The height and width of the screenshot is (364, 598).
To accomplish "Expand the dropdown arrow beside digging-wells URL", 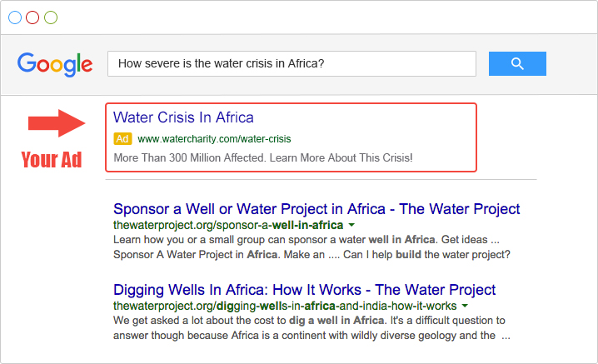I will pyautogui.click(x=465, y=306).
